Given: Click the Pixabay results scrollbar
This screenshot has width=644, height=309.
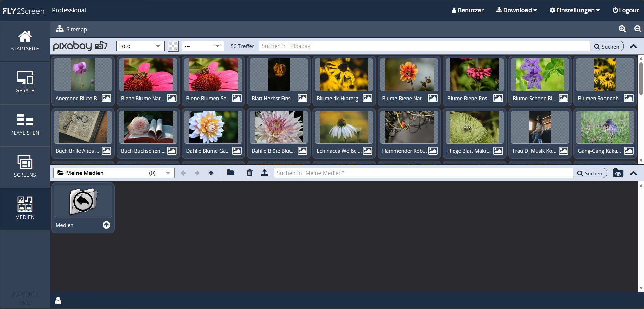Looking at the screenshot, I should coord(641,78).
